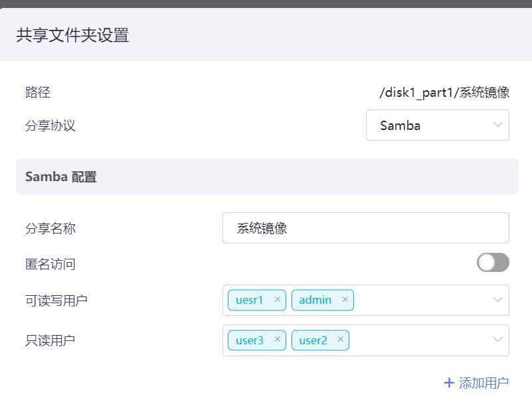Image resolution: width=532 pixels, height=400 pixels.
Task: Expand the 只读用户 user dropdown
Action: tap(497, 340)
